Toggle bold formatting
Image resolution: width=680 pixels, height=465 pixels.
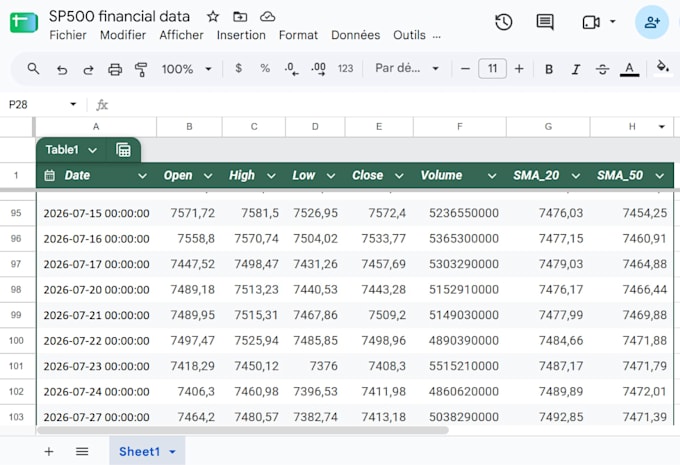[x=549, y=69]
